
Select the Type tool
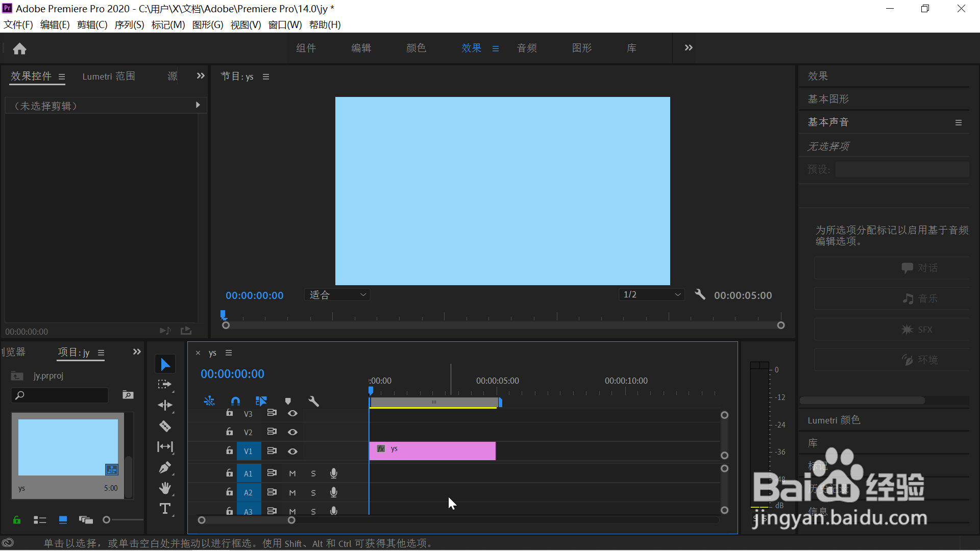(x=165, y=509)
